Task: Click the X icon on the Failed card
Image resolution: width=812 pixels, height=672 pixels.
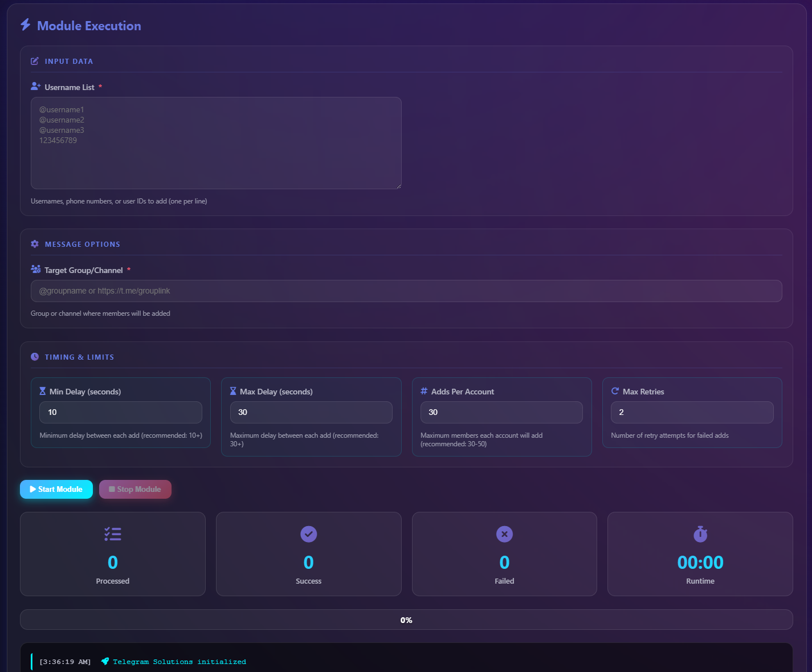Action: pyautogui.click(x=504, y=534)
